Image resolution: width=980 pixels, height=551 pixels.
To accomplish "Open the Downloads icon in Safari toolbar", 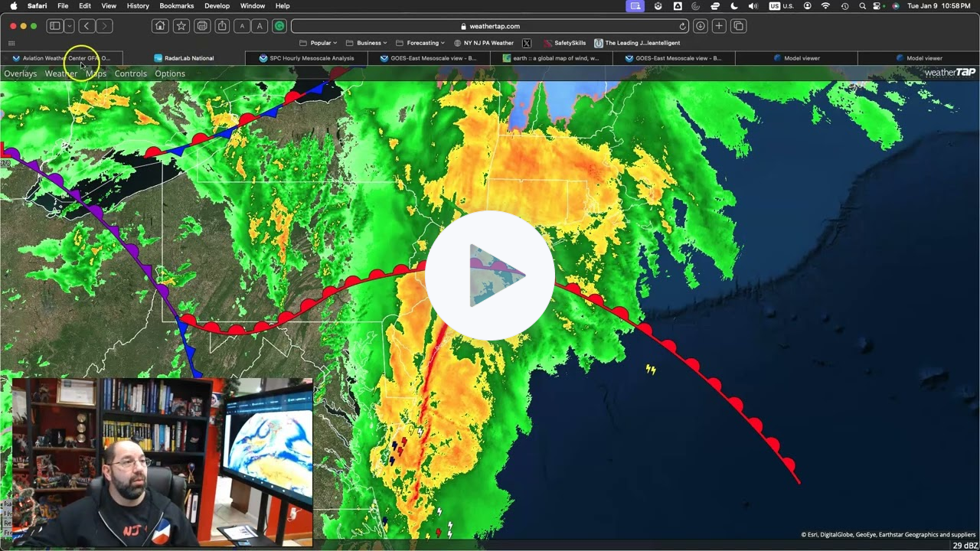I will click(700, 25).
